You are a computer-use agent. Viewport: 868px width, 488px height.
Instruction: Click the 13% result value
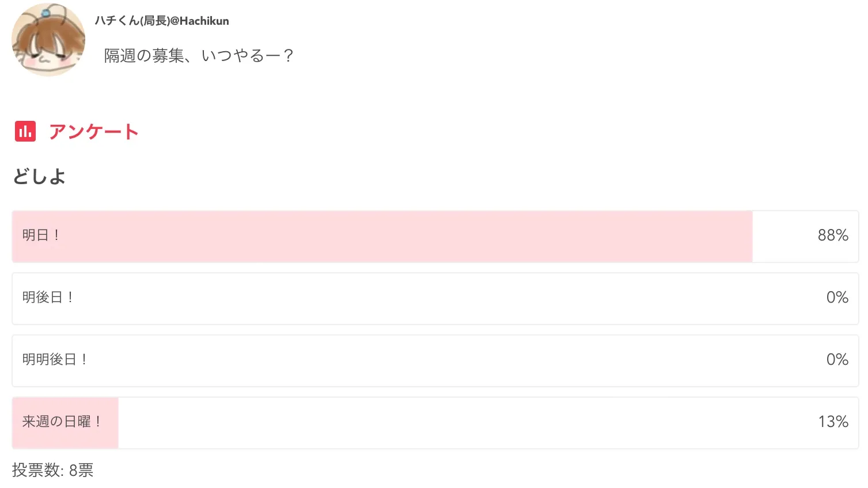tap(833, 422)
